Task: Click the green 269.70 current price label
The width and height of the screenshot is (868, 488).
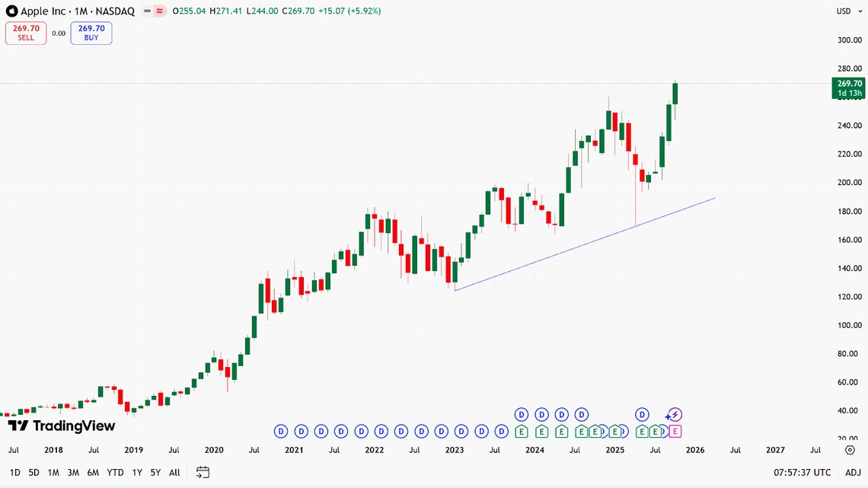Action: [848, 88]
